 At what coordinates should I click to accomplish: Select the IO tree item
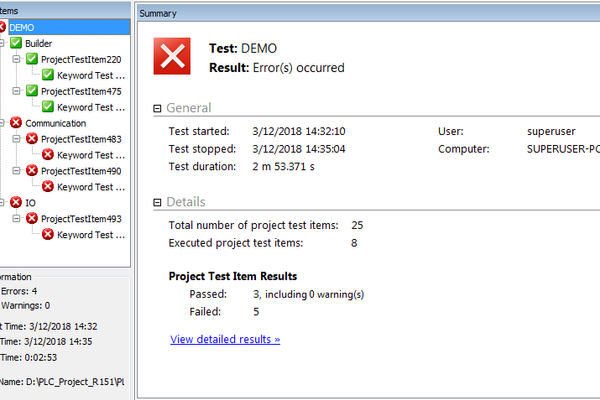(x=31, y=203)
